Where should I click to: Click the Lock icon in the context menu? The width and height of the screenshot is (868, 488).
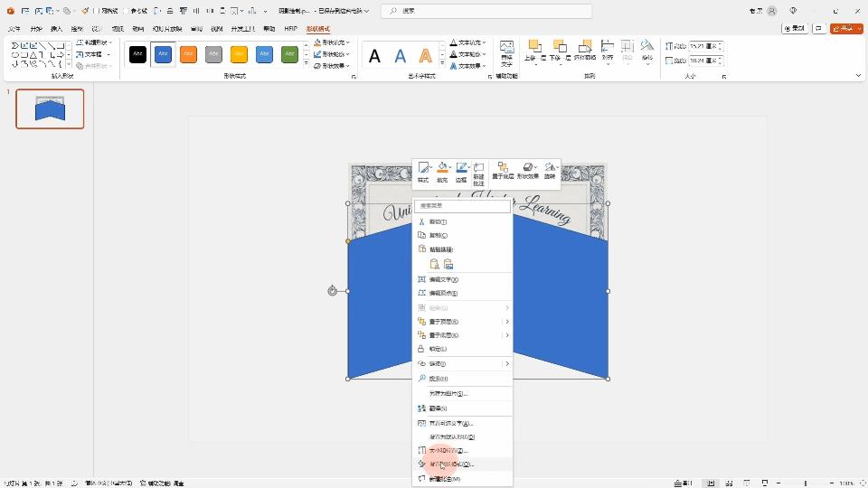(x=421, y=349)
